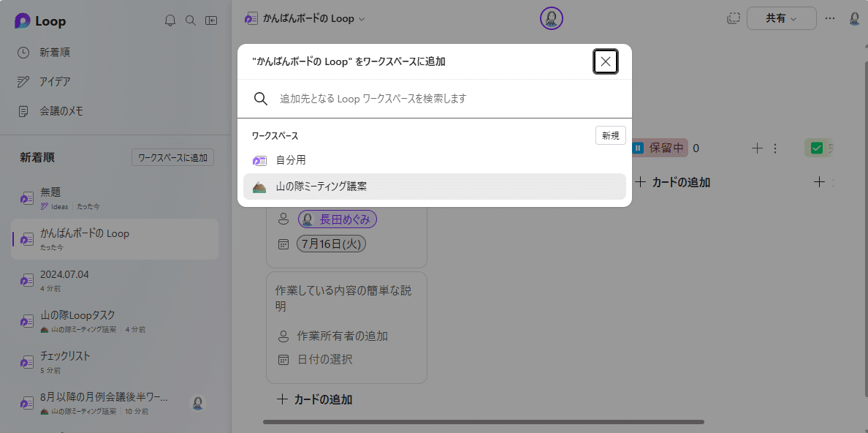
Task: Click 作業している内容の簡単な説明 card text
Action: pyautogui.click(x=344, y=299)
